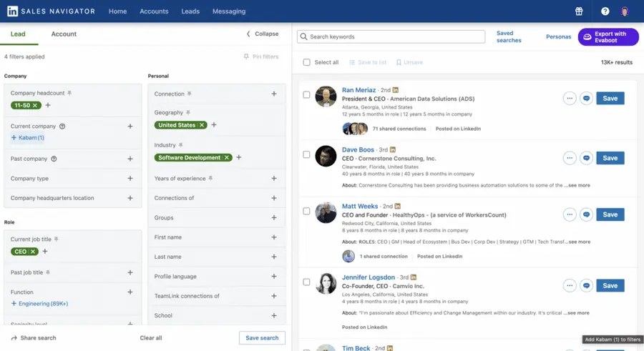Remove the 11-50 headcount filter chip
This screenshot has height=351, width=644.
[x=35, y=106]
